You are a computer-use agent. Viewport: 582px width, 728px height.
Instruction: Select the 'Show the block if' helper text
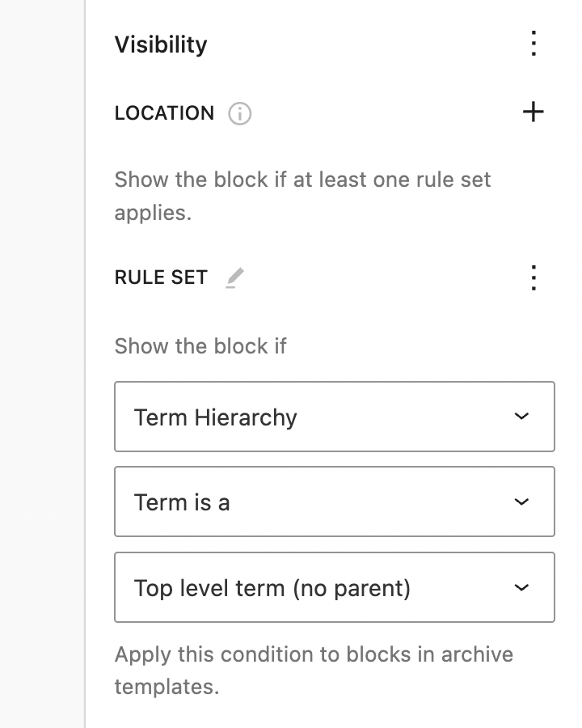tap(199, 346)
